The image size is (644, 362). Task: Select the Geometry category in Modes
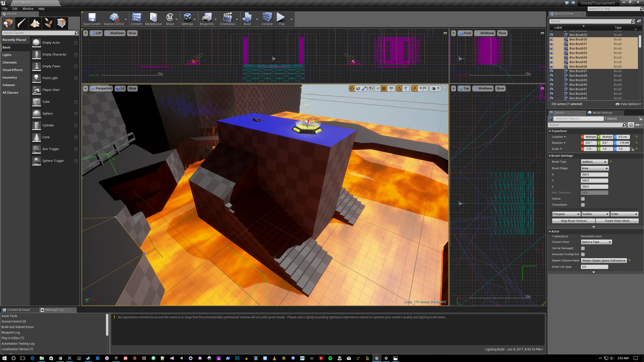(10, 78)
